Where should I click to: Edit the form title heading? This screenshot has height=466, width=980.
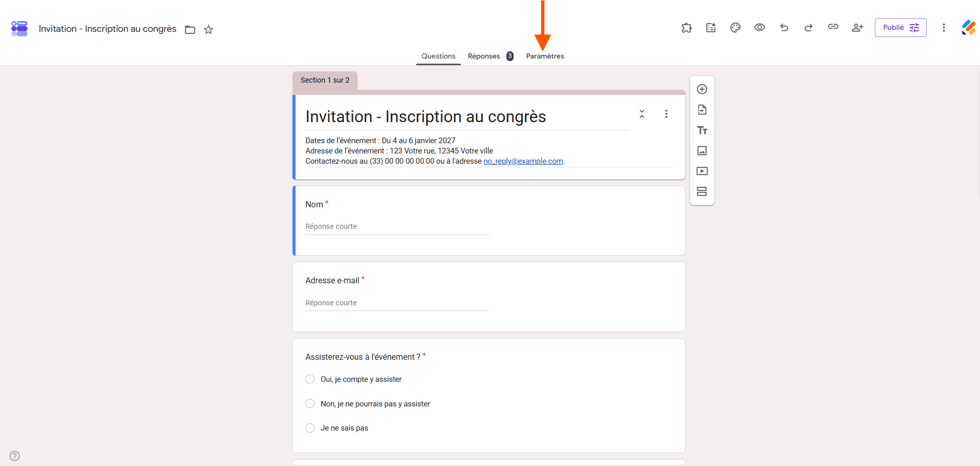click(x=426, y=117)
